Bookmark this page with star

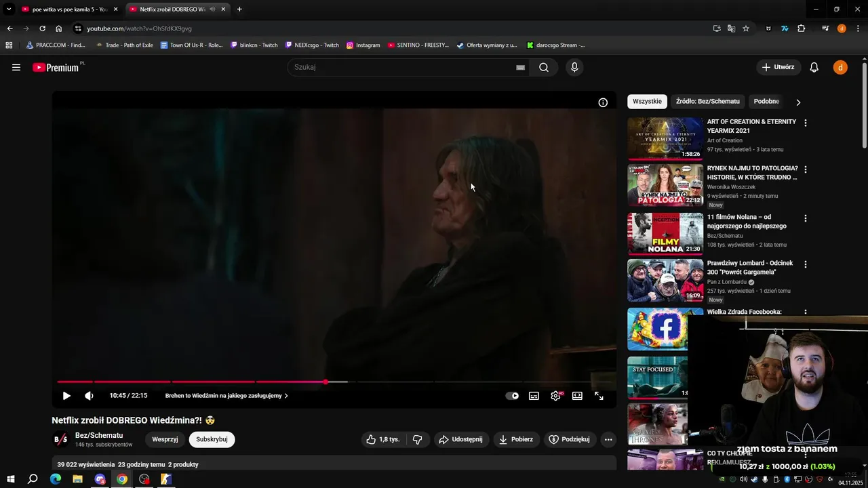[x=746, y=28]
